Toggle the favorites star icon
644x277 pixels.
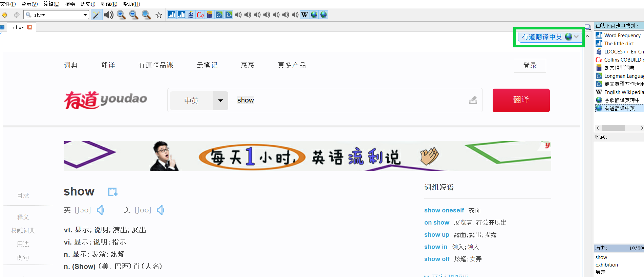coord(158,15)
